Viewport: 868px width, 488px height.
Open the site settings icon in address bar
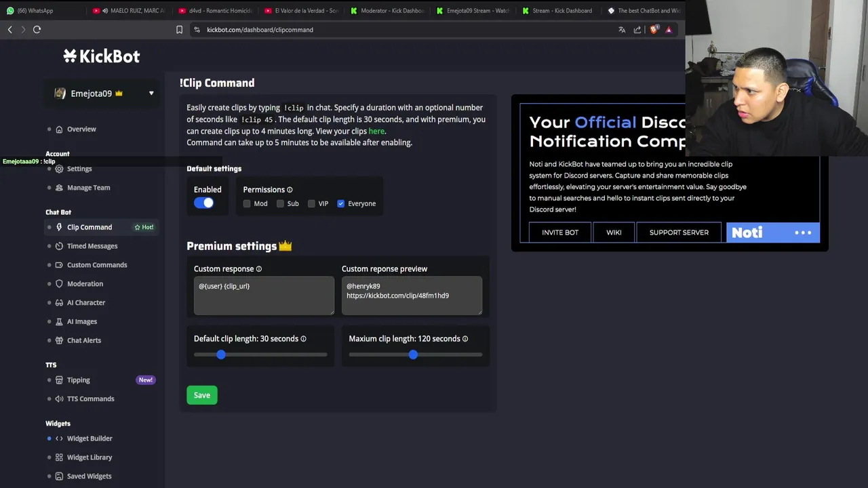click(197, 30)
